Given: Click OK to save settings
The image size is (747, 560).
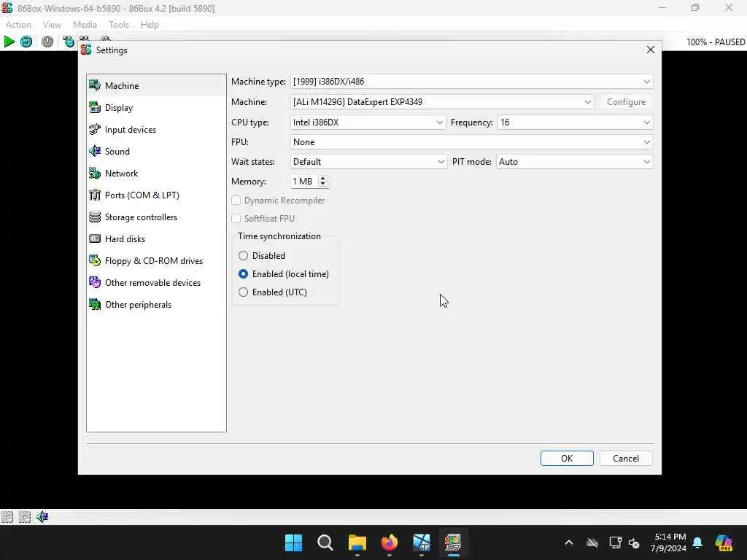Looking at the screenshot, I should tap(567, 458).
